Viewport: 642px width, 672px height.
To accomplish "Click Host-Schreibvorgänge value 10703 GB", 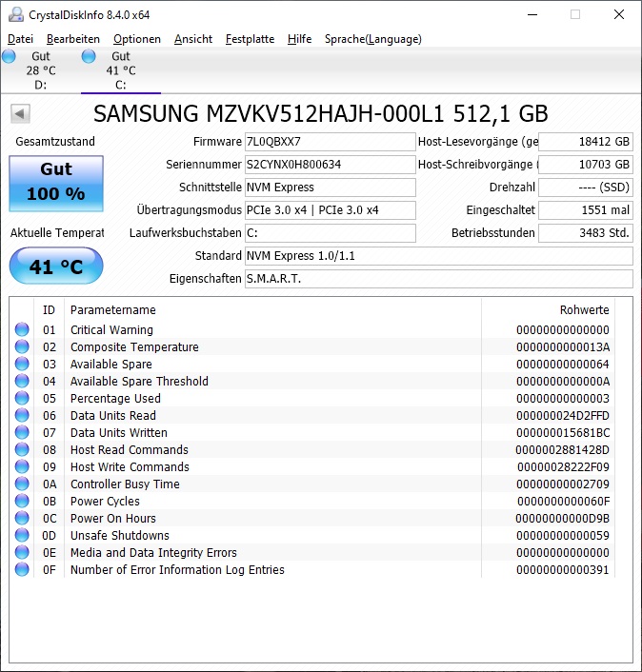I will (586, 165).
